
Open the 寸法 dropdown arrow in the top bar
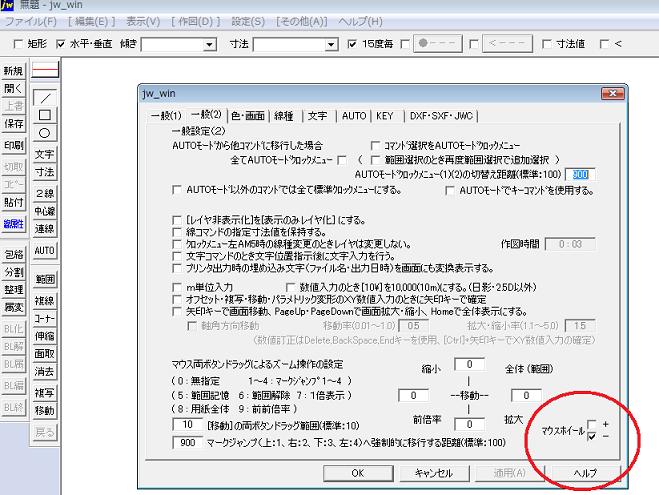[331, 44]
